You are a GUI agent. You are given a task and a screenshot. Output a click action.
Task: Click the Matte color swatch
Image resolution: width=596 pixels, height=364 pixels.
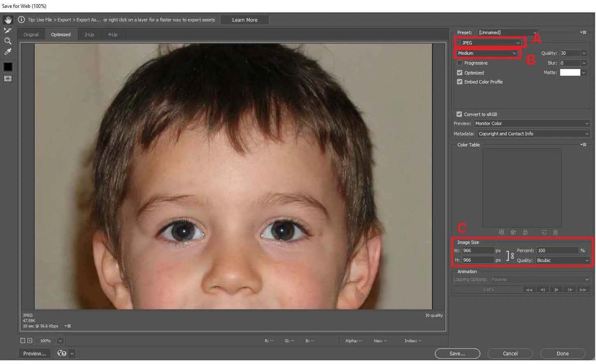(570, 72)
